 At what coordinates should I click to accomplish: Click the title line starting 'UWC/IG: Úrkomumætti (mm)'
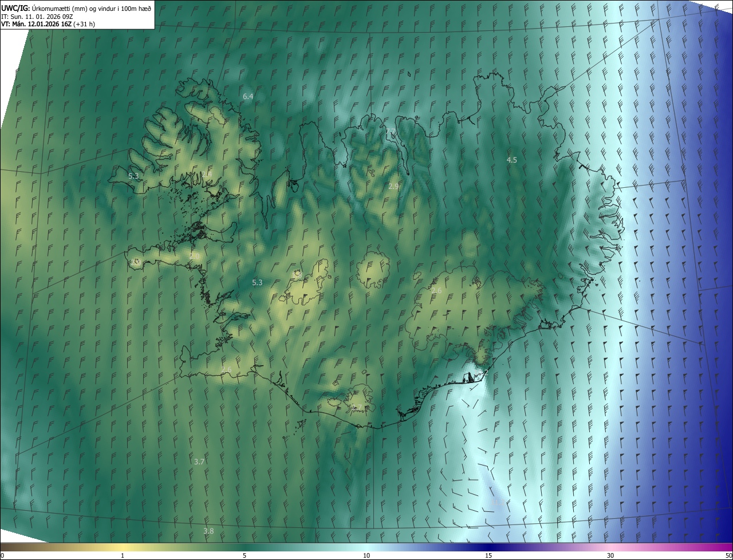(x=76, y=7)
